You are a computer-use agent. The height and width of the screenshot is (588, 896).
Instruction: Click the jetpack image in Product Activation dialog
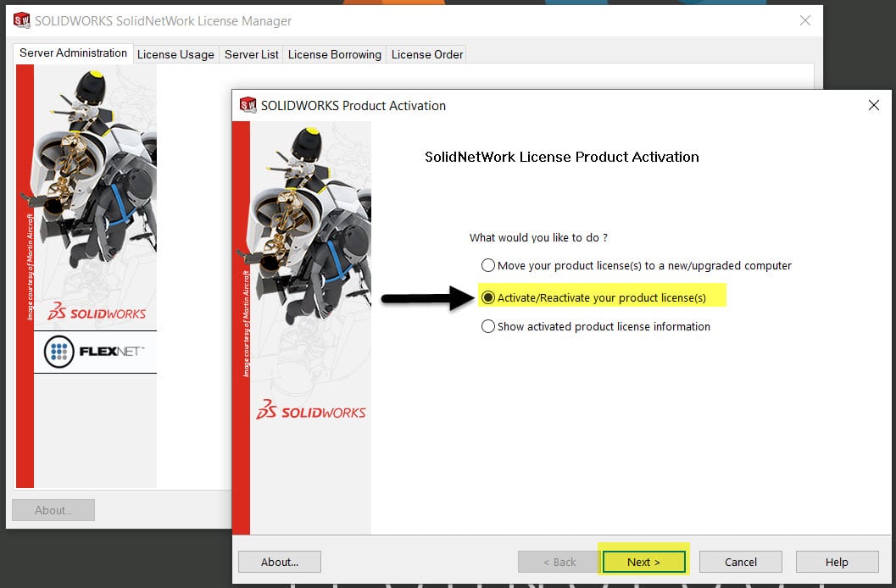[310, 225]
